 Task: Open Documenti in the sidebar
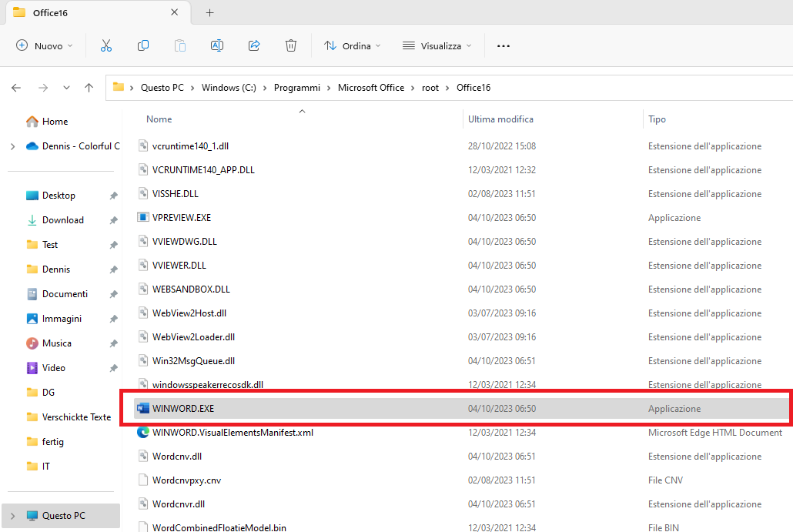(65, 294)
